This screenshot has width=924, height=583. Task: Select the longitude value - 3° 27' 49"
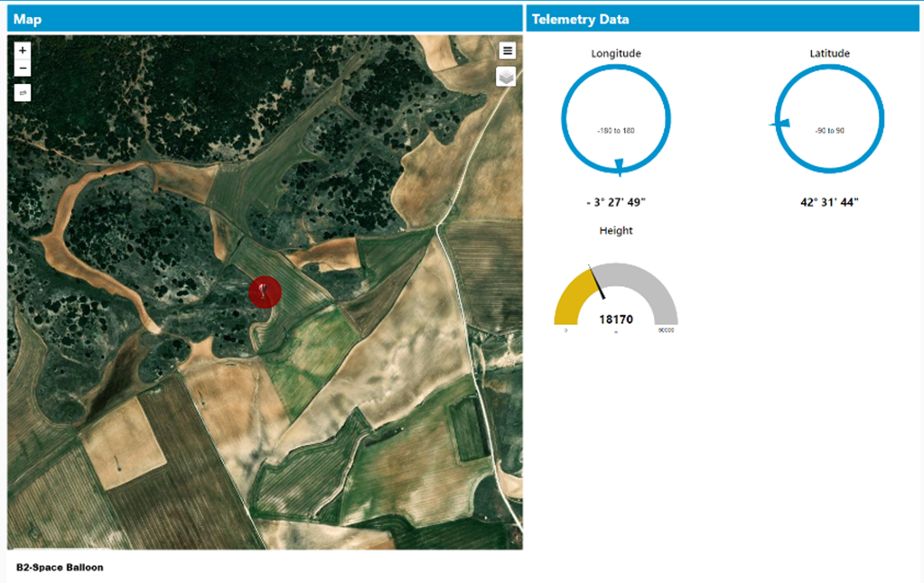coord(616,202)
